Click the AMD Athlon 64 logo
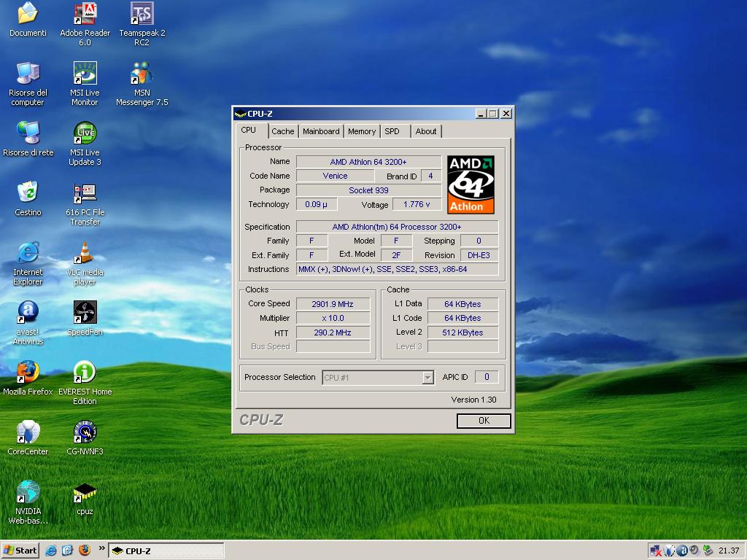747x560 pixels. pyautogui.click(x=471, y=184)
